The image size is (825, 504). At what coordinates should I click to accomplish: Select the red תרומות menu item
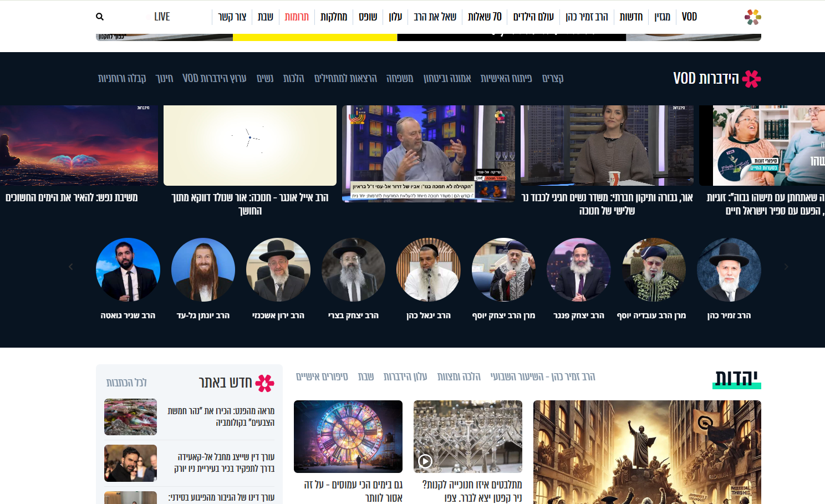297,17
